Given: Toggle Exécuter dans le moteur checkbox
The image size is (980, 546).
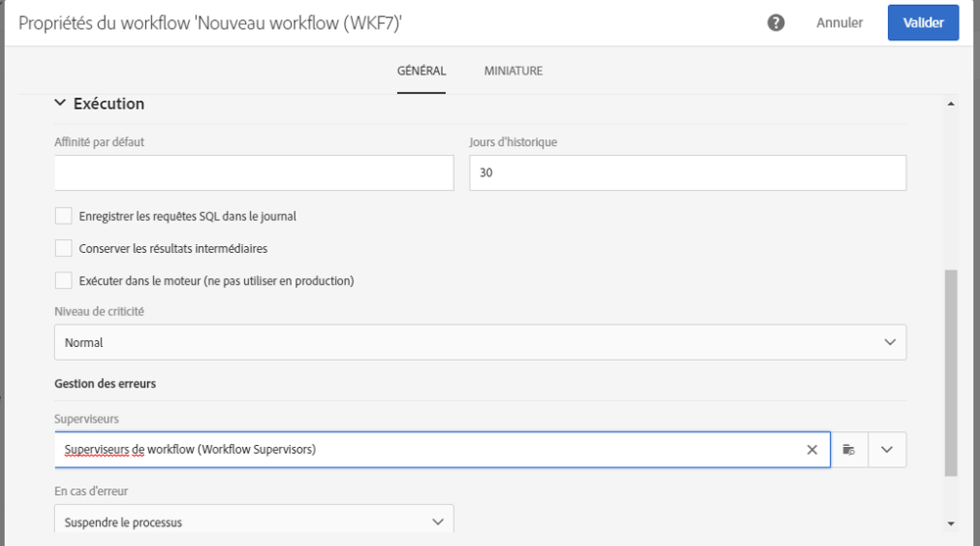Looking at the screenshot, I should tap(64, 280).
